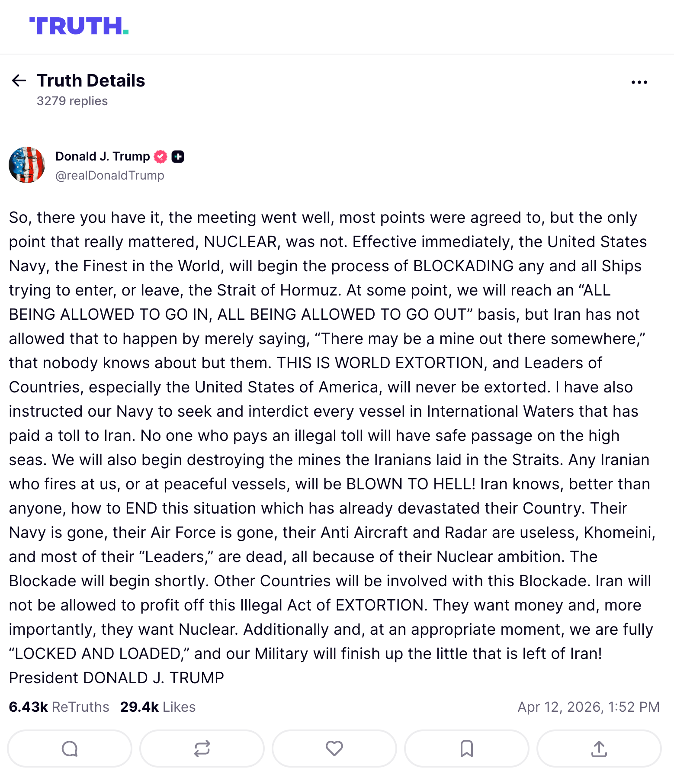
Task: Click the TRUTH logo
Action: (x=79, y=26)
